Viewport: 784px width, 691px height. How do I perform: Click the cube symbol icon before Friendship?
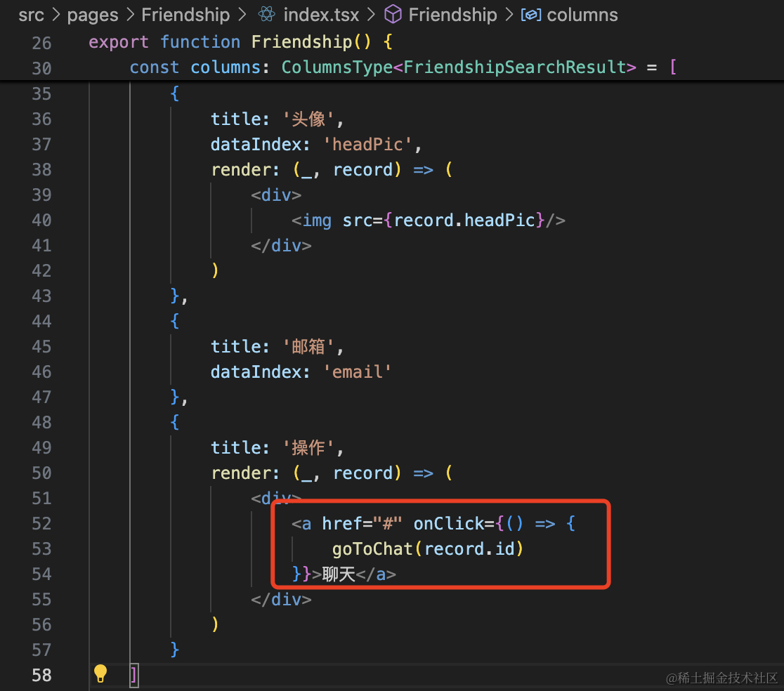click(393, 15)
